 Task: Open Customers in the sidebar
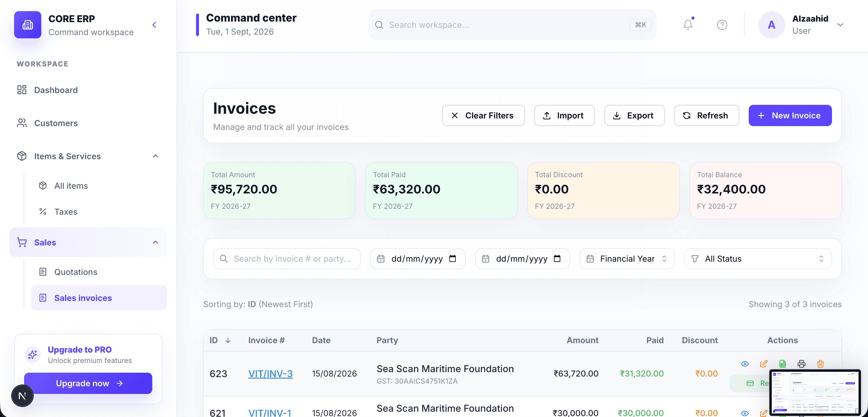88,123
